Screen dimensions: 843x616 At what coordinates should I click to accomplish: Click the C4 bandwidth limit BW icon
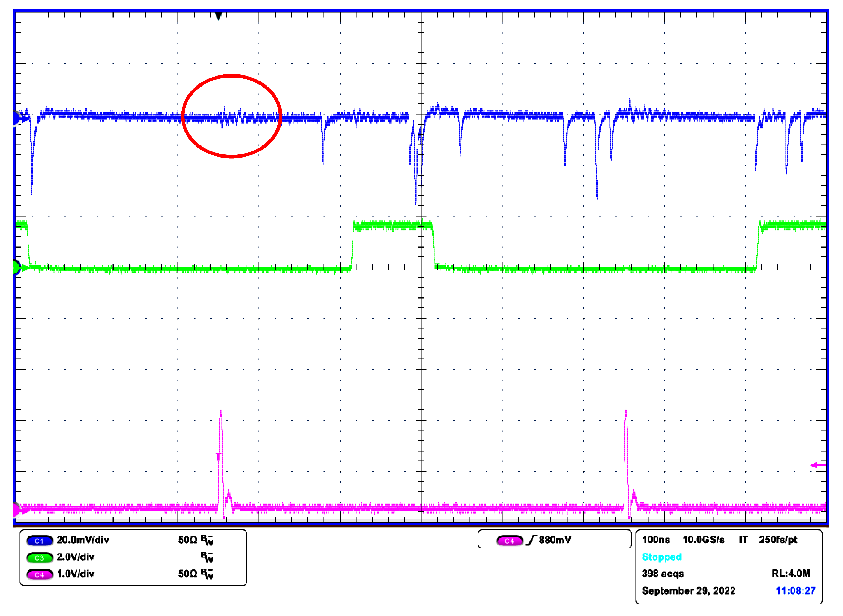(207, 575)
